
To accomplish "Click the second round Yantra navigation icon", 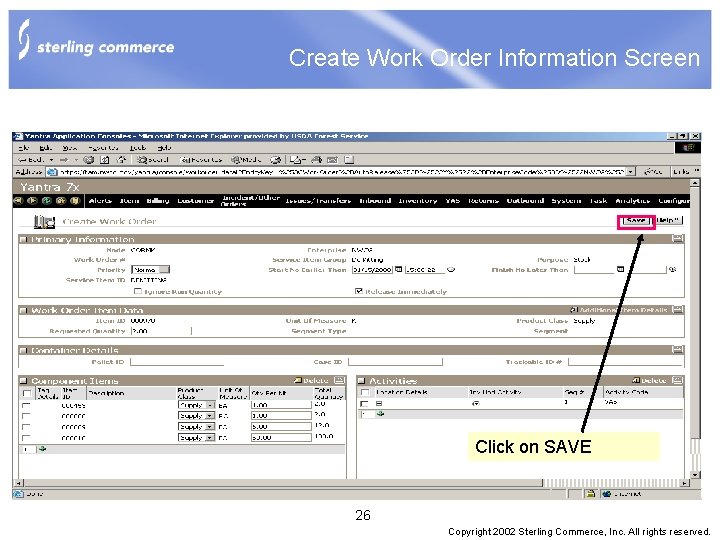I will pos(32,201).
